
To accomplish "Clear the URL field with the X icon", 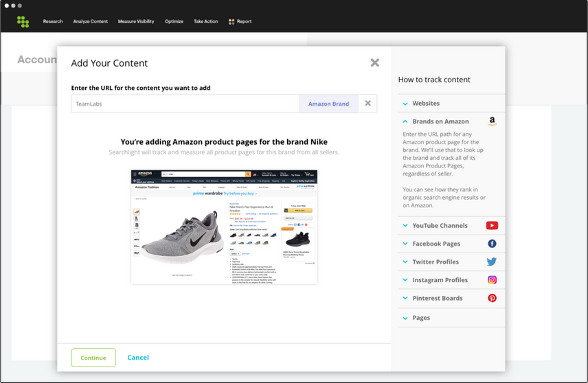I will pyautogui.click(x=368, y=104).
